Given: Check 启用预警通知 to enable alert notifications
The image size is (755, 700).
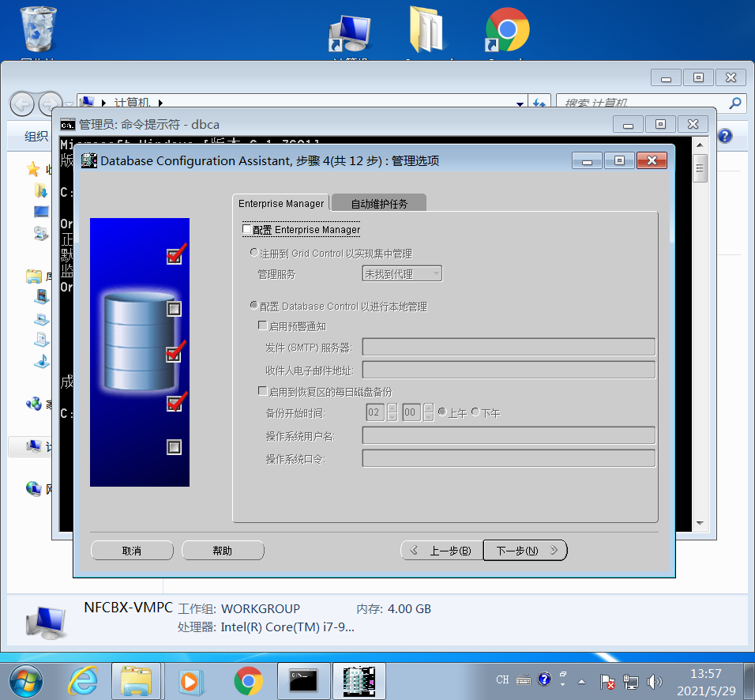Looking at the screenshot, I should pyautogui.click(x=262, y=326).
